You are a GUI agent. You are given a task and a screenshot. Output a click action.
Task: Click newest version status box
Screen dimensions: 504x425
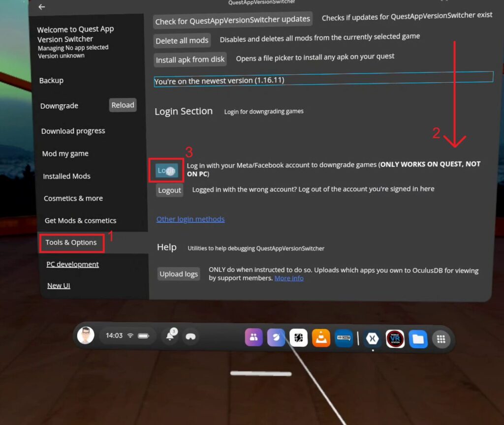pos(323,79)
